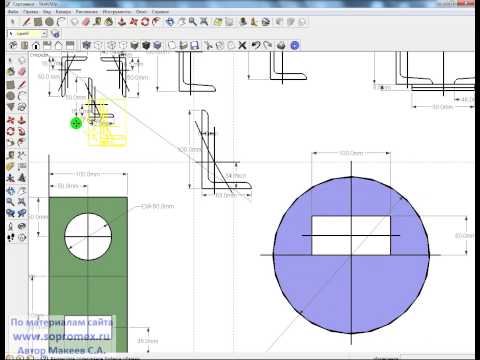
Task: Click the black X Erase icon
Action: [x=242, y=45]
